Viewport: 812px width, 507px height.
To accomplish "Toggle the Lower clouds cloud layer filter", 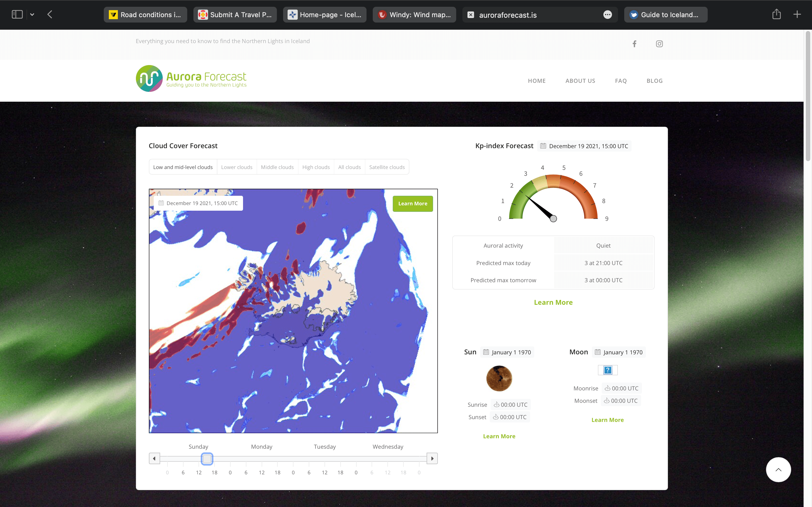I will (x=237, y=167).
